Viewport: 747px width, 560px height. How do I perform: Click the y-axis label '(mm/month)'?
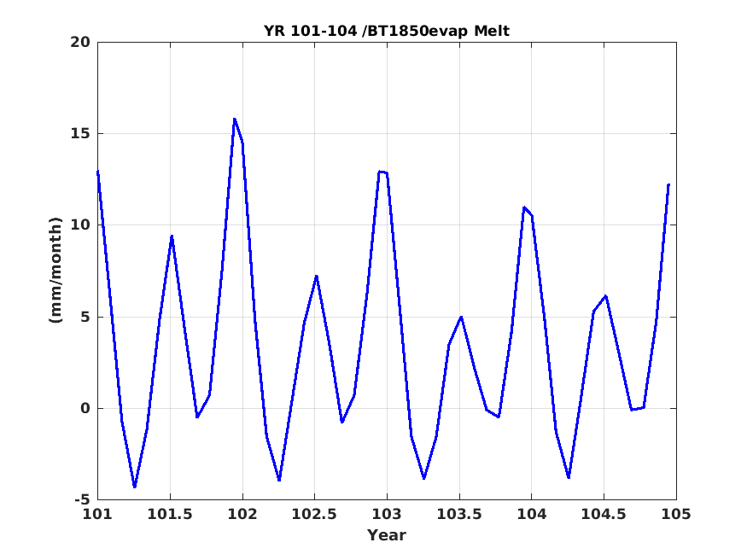coord(55,270)
